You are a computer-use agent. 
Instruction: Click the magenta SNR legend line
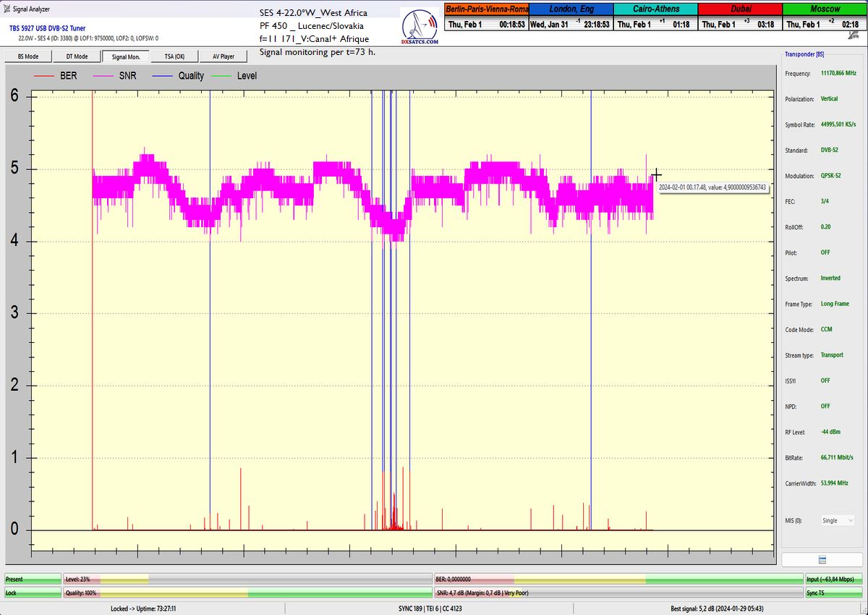point(102,76)
